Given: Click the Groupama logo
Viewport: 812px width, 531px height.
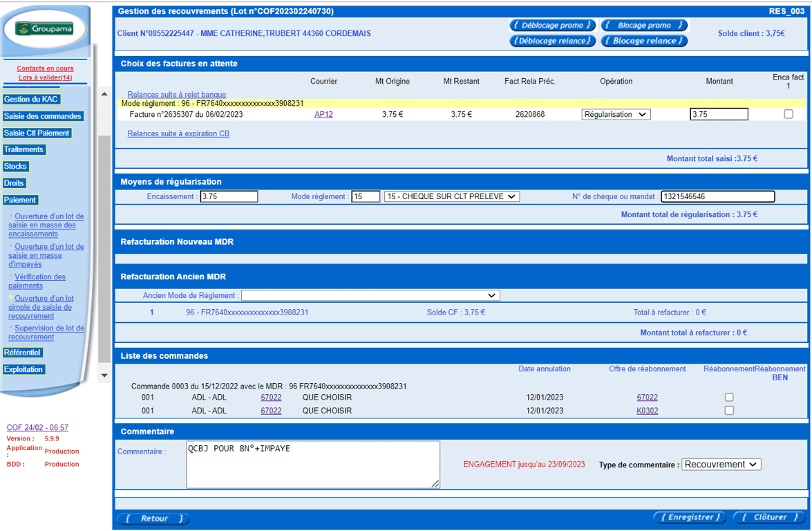Looking at the screenshot, I should (44, 28).
